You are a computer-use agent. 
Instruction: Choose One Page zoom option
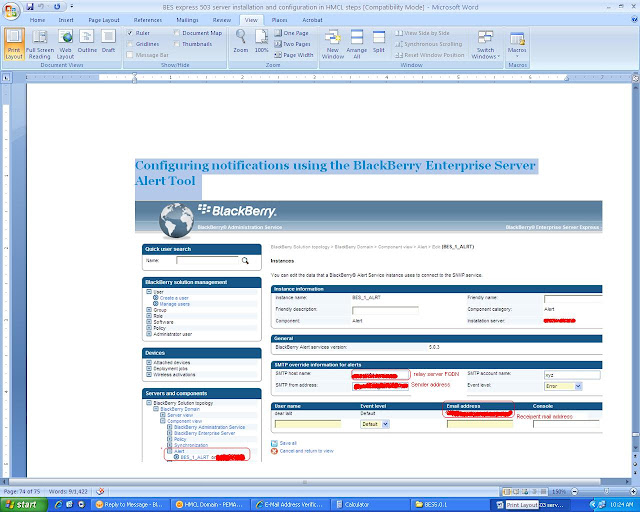coord(291,33)
